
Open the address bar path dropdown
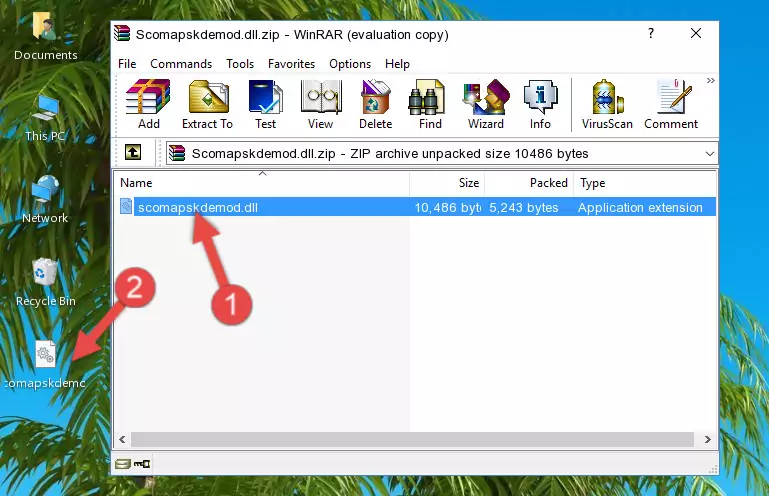tap(709, 154)
